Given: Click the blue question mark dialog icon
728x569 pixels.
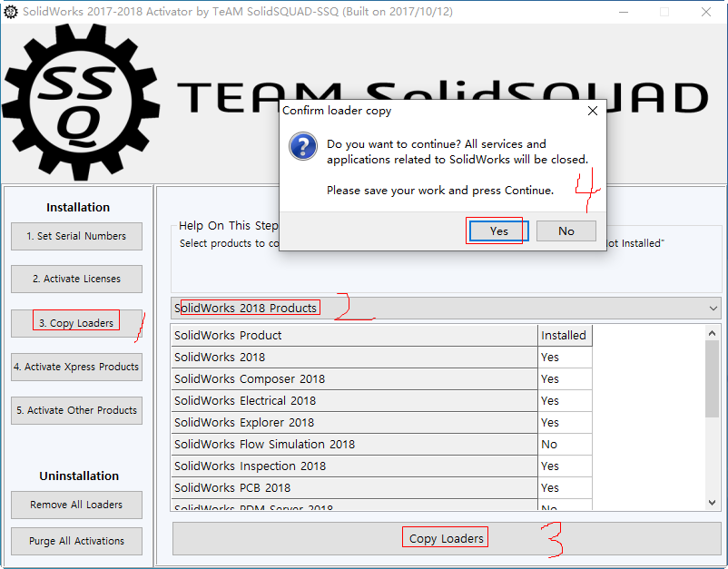Looking at the screenshot, I should pyautogui.click(x=303, y=146).
